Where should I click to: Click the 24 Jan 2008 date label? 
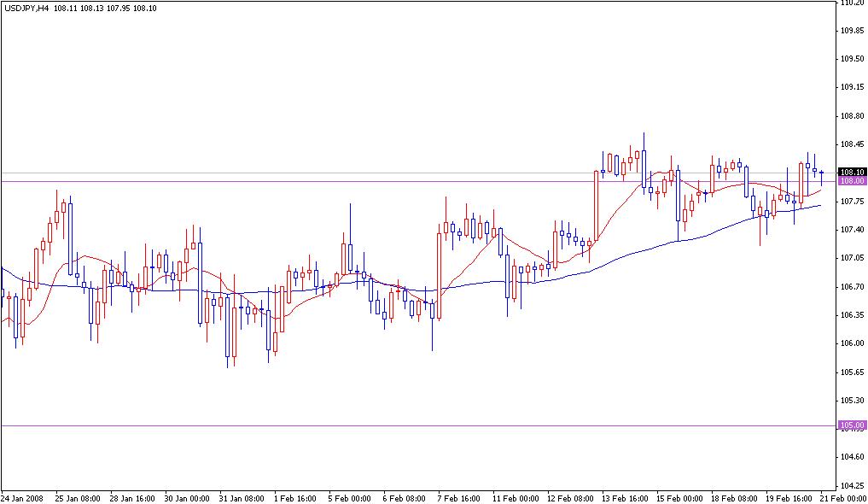point(20,499)
